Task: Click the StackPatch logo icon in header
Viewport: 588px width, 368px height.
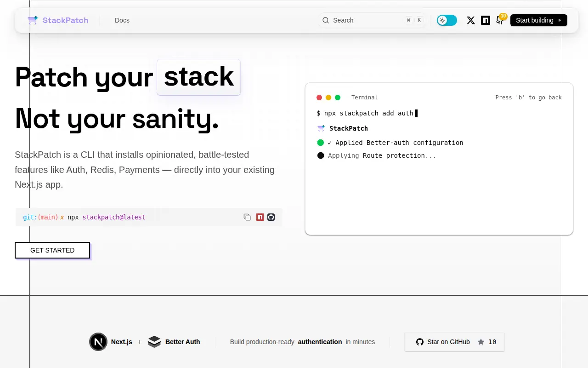Action: click(33, 20)
